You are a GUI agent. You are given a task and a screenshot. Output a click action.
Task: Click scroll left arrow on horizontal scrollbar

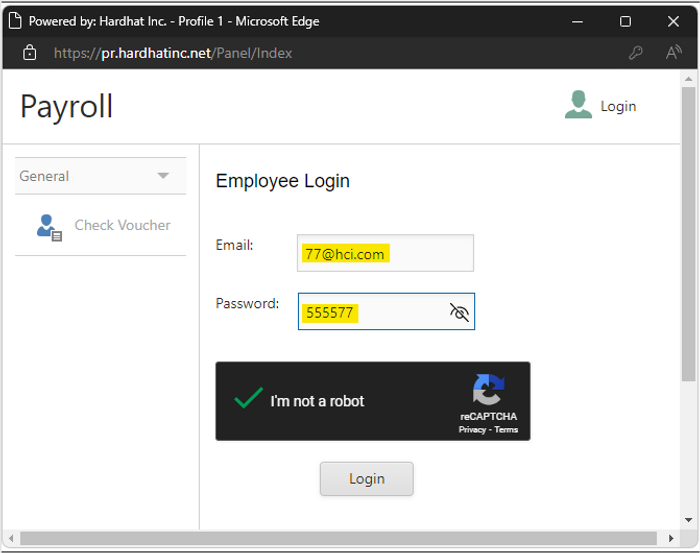pos(11,538)
